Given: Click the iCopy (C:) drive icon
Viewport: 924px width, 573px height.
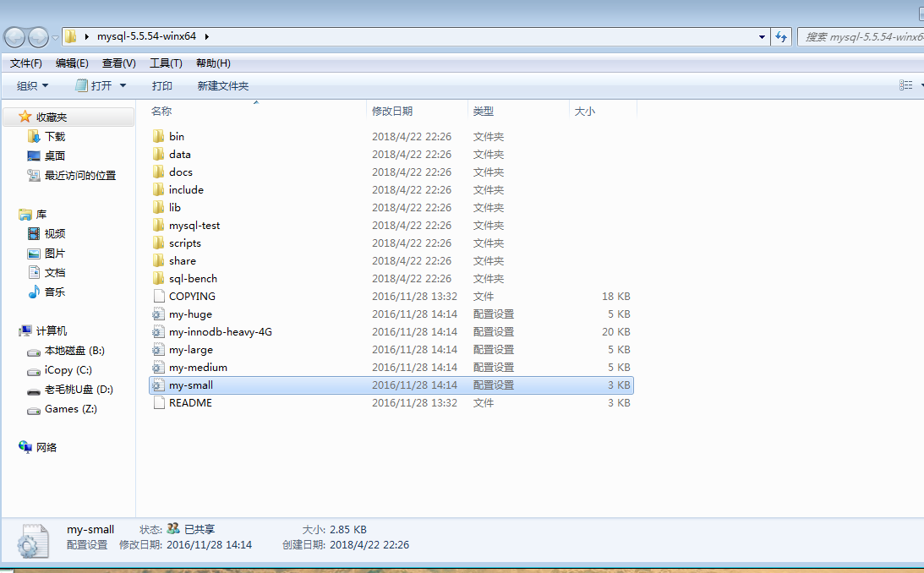Looking at the screenshot, I should click(x=34, y=372).
